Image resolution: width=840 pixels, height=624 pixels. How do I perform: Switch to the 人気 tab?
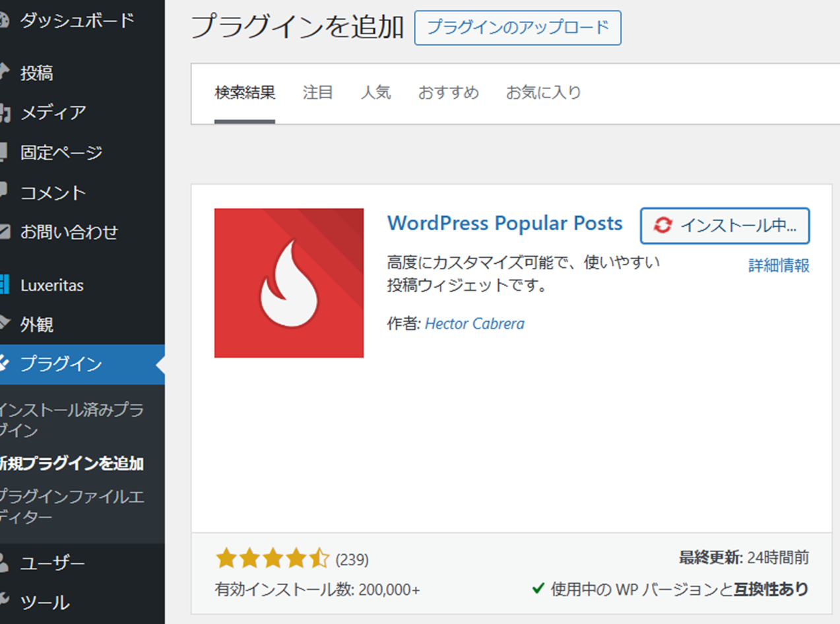tap(377, 92)
